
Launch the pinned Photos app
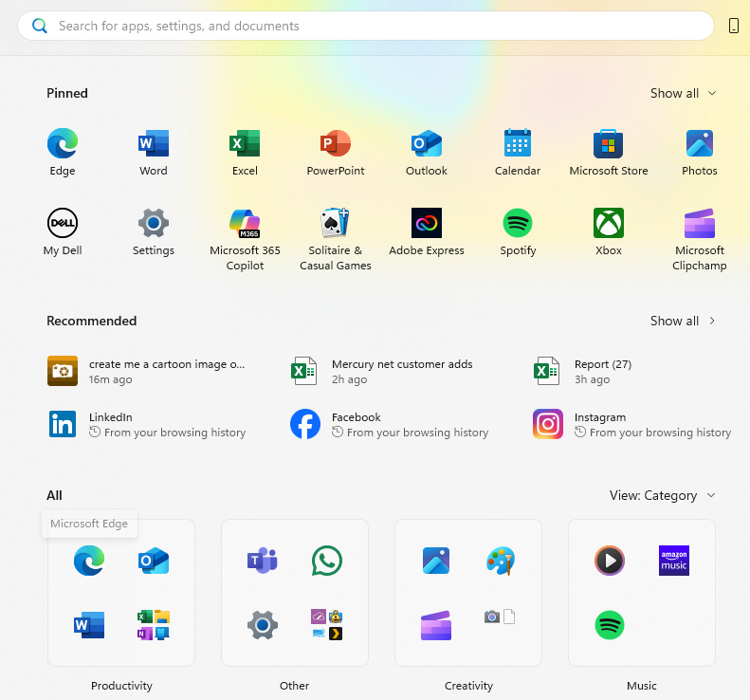(700, 152)
